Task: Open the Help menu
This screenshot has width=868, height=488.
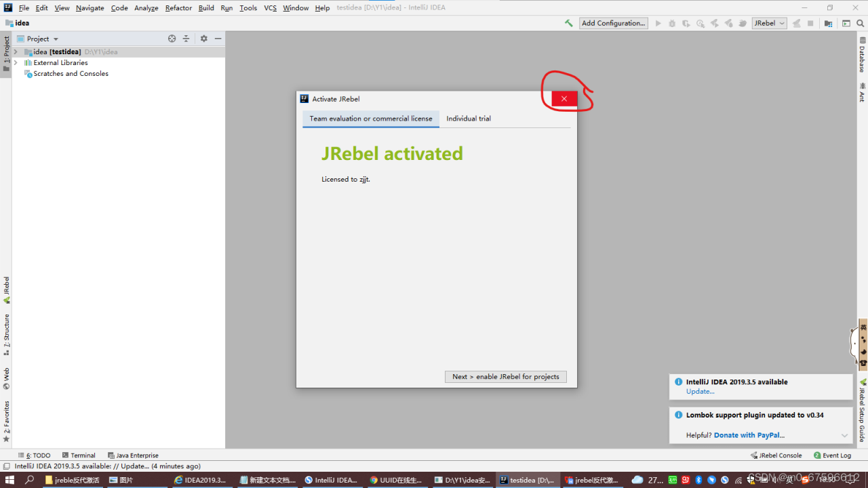Action: (322, 8)
